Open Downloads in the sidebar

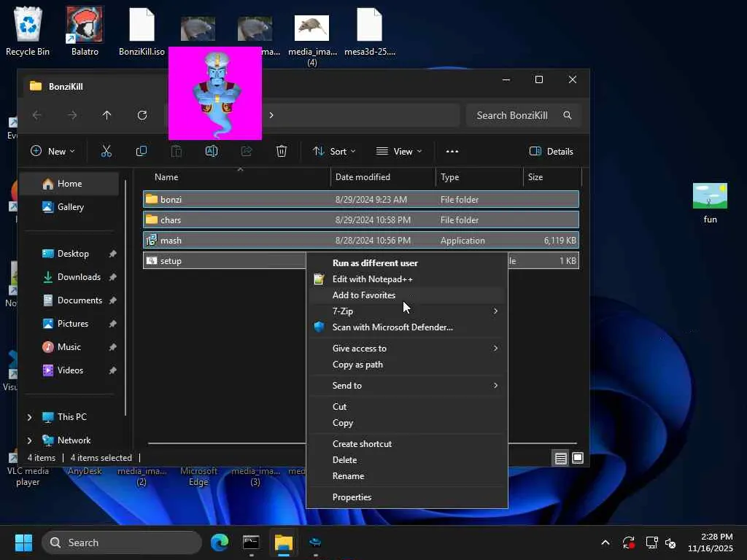click(x=79, y=277)
